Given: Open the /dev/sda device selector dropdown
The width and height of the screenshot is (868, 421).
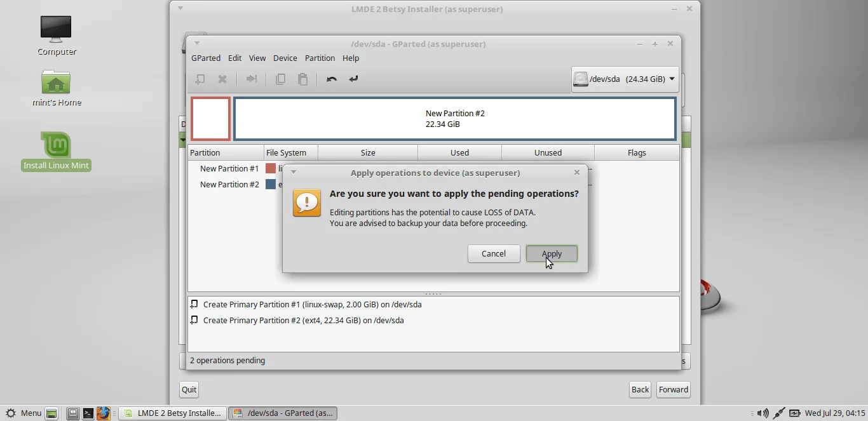Looking at the screenshot, I should pyautogui.click(x=624, y=79).
